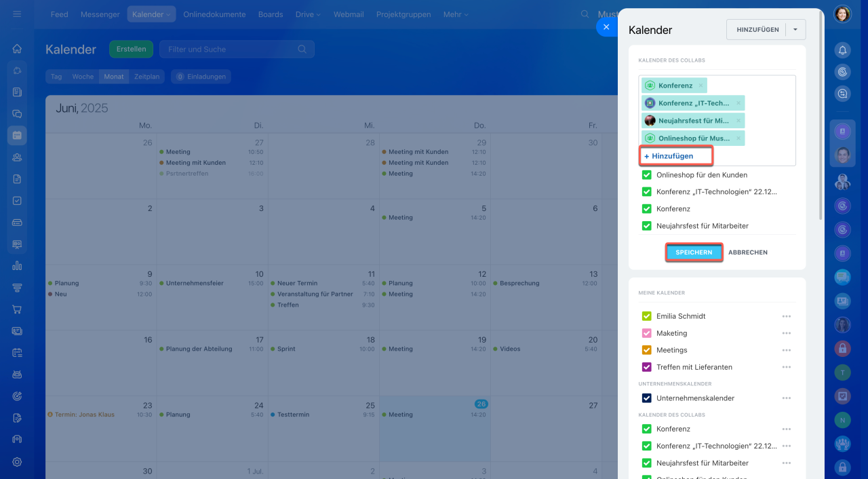
Task: Click the red lock icon in right sidebar
Action: 842,348
